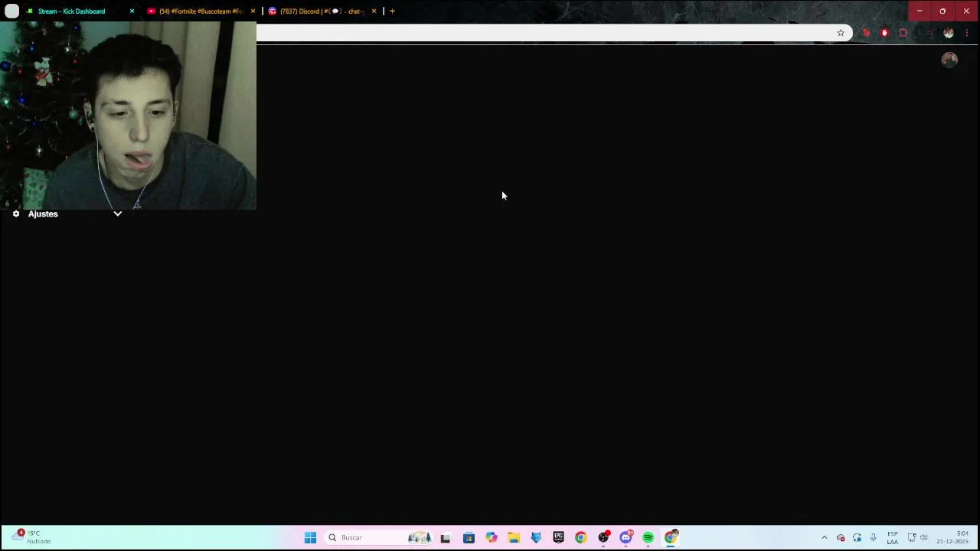
Task: Open the network and volume quick settings
Action: pyautogui.click(x=917, y=538)
